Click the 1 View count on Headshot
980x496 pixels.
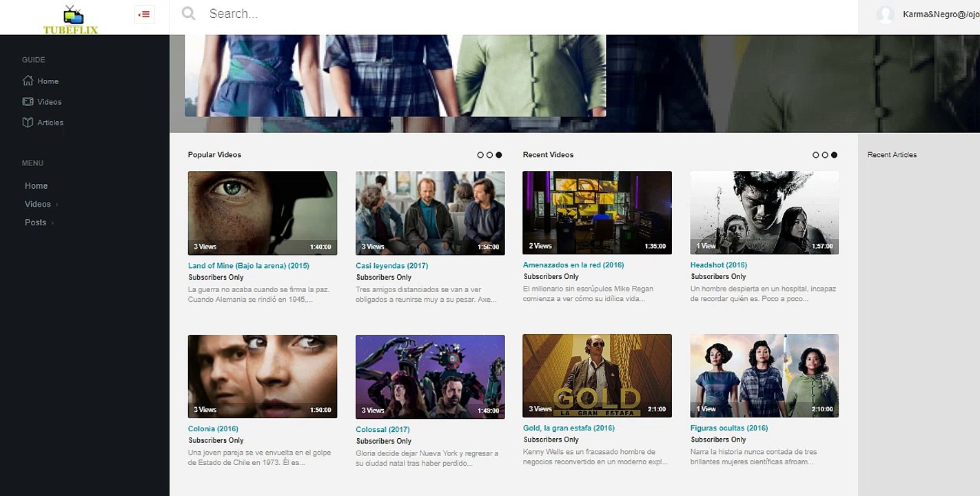[x=706, y=246]
